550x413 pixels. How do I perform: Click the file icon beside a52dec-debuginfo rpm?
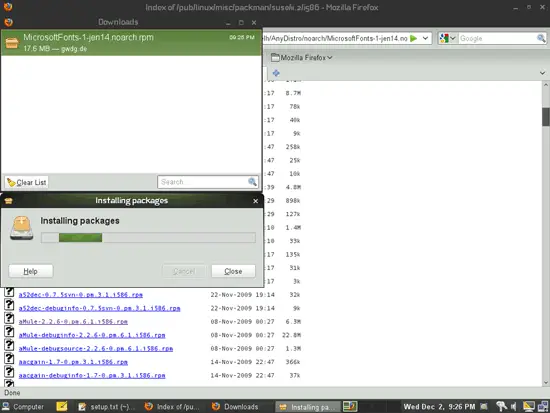tap(9, 305)
